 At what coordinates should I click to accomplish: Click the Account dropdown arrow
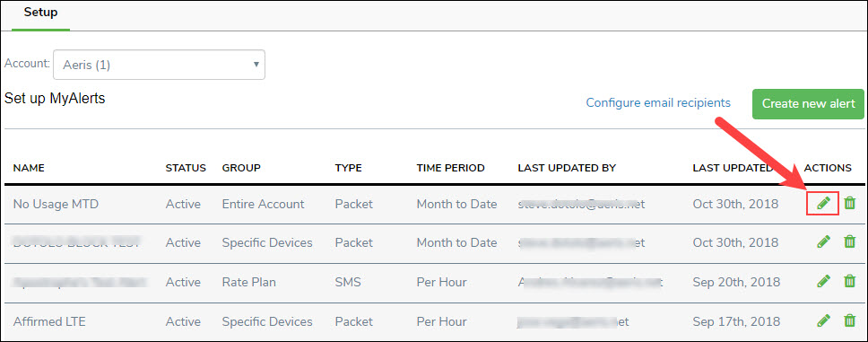[x=256, y=65]
